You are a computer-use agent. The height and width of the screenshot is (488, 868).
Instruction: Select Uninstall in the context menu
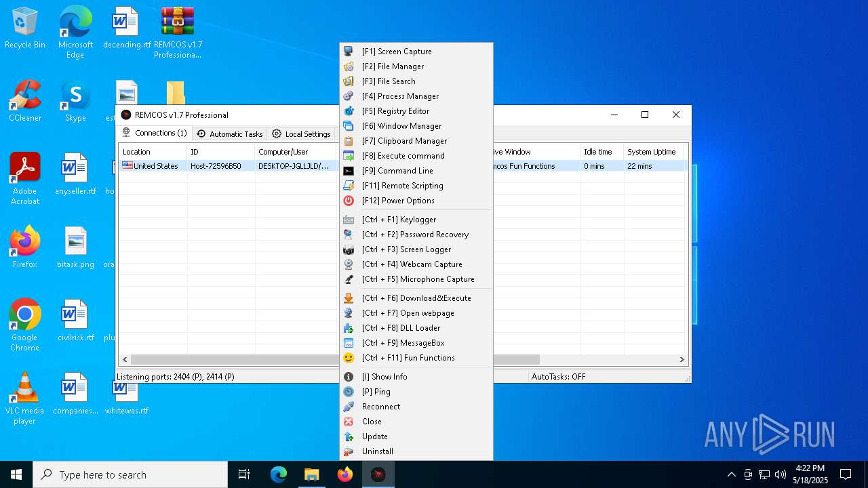pyautogui.click(x=416, y=451)
